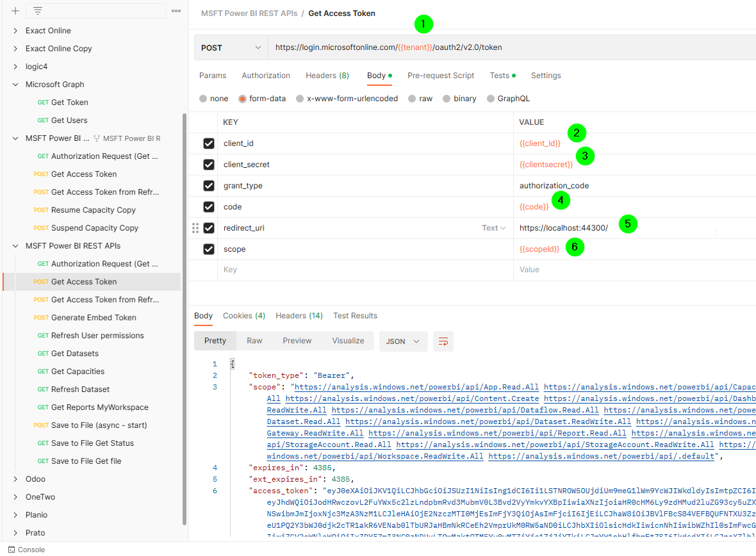Expand the OneTwo collection
This screenshot has height=556, width=756.
[x=15, y=496]
